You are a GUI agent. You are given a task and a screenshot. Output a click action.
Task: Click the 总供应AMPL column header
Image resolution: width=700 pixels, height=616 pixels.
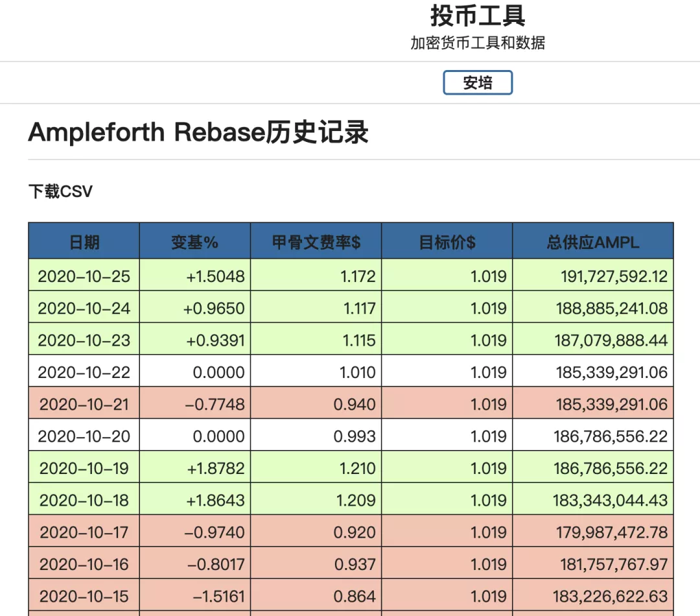[593, 242]
